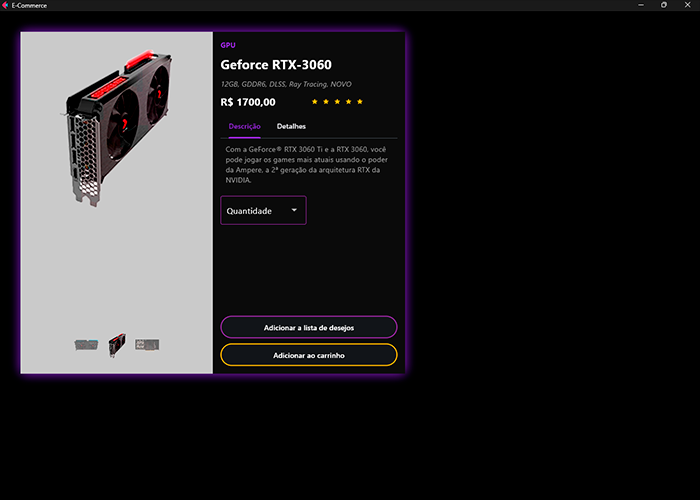700x500 pixels.
Task: Open the Quantidade dropdown
Action: 263,210
